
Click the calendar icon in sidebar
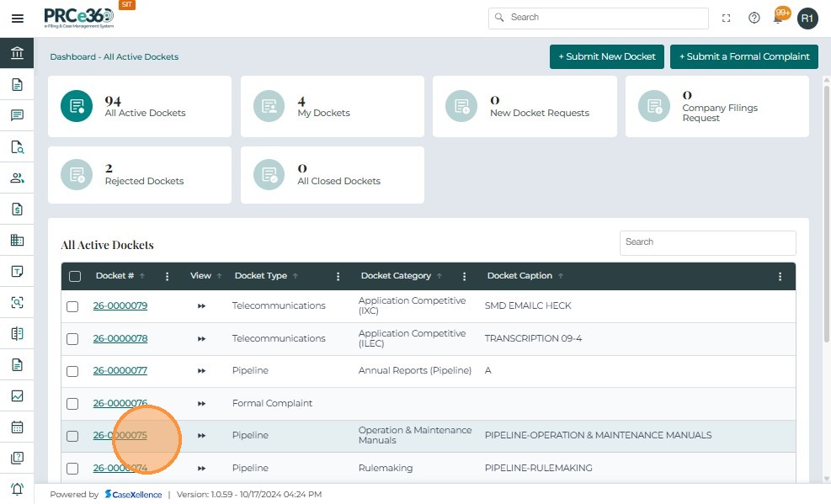(x=17, y=427)
